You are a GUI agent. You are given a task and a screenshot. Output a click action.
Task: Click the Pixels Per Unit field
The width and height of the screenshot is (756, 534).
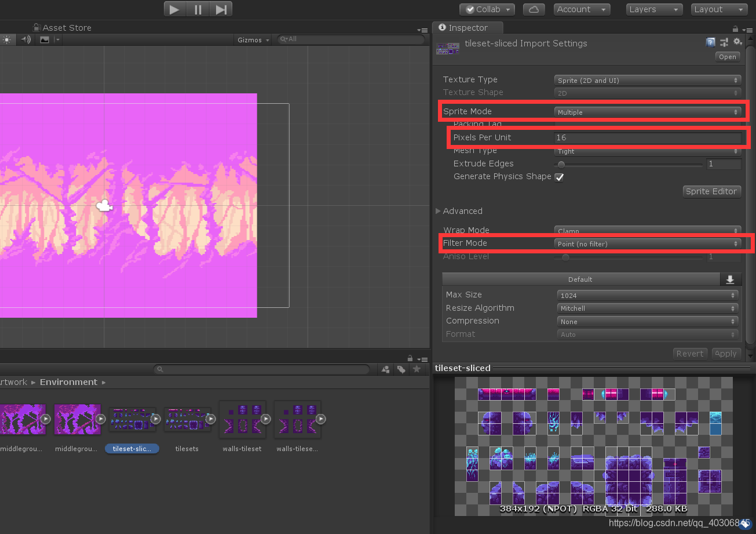[648, 137]
